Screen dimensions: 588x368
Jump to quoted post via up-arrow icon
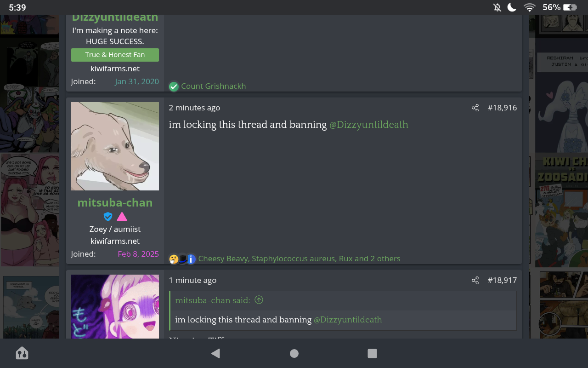tap(259, 300)
